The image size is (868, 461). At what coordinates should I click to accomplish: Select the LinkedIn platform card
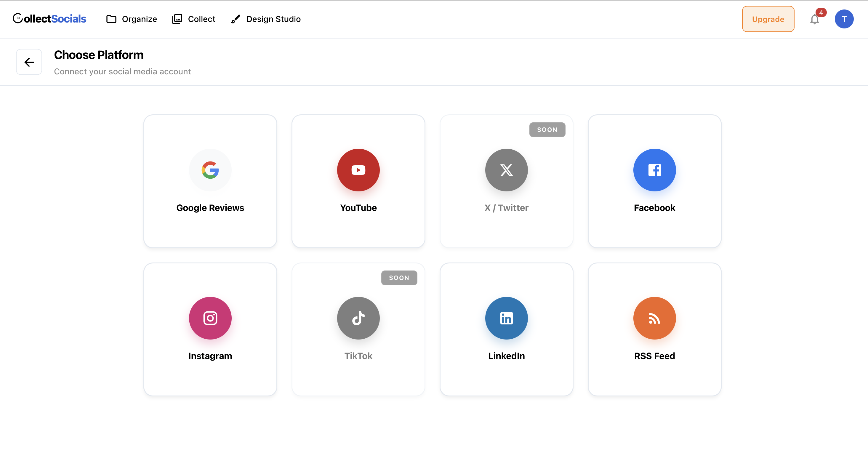506,329
